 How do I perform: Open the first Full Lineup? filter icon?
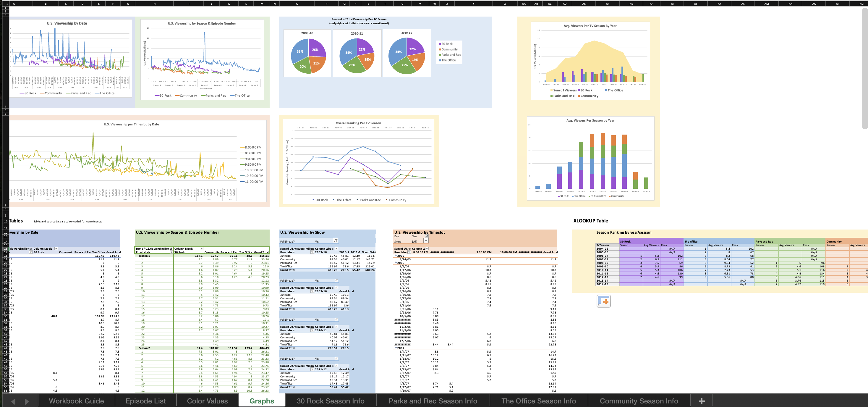click(x=335, y=241)
